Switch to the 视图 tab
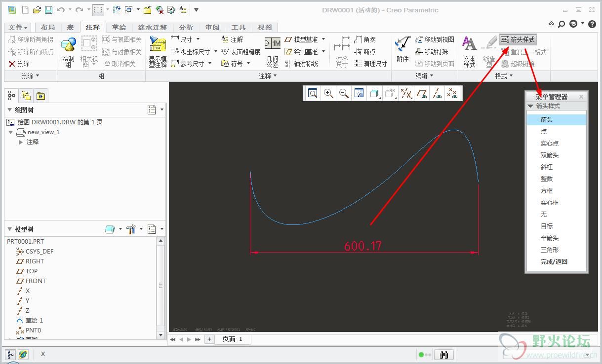 click(x=265, y=28)
